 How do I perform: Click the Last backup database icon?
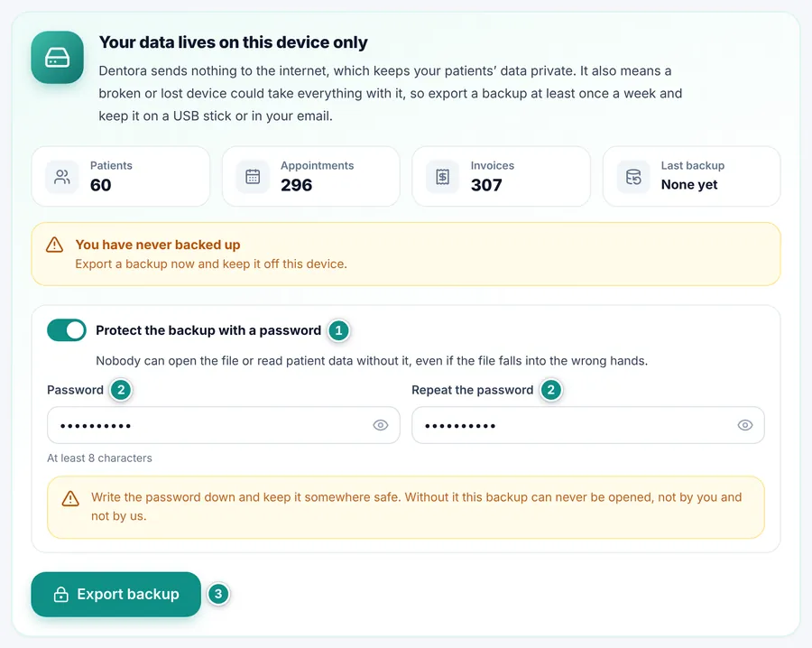coord(633,177)
